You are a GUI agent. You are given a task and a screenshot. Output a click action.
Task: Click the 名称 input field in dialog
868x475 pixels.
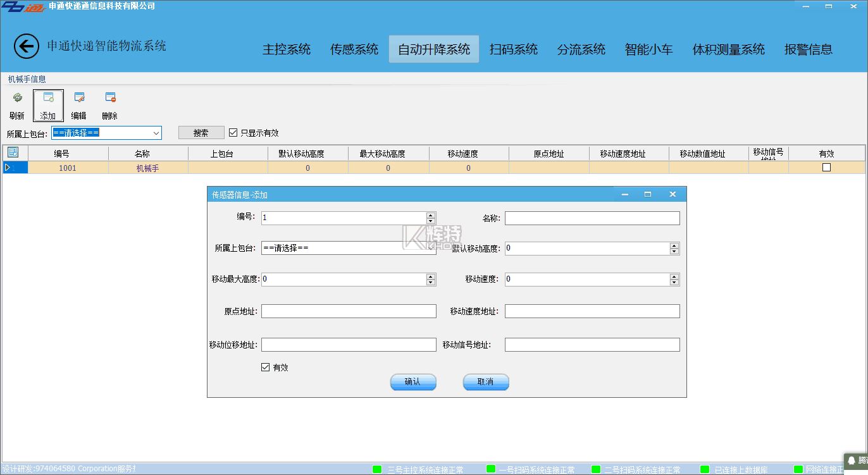point(592,218)
